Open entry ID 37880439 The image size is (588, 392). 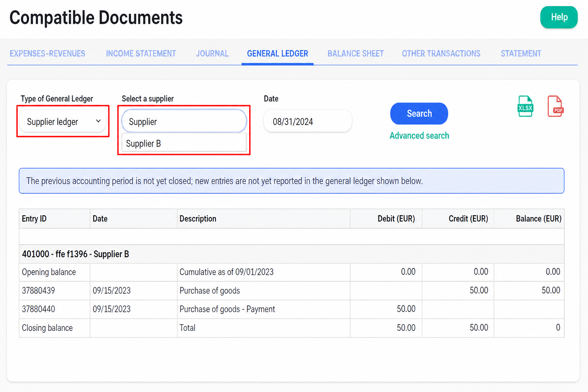click(38, 291)
